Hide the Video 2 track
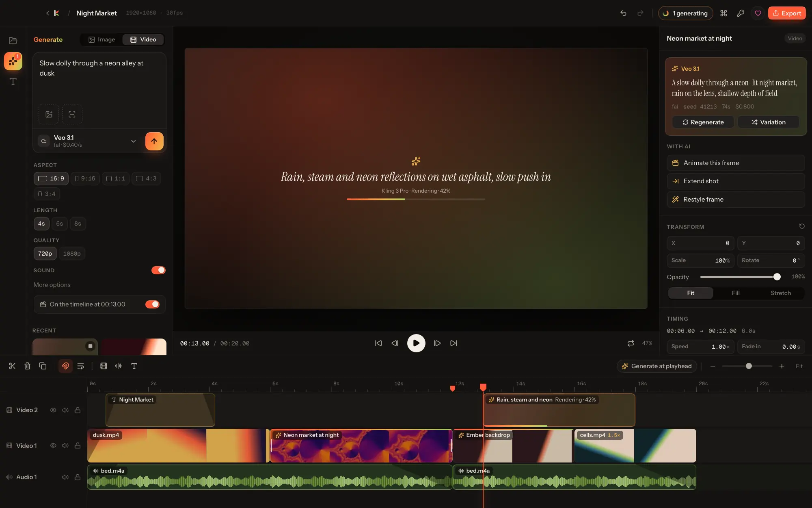This screenshot has height=508, width=812. [x=53, y=410]
